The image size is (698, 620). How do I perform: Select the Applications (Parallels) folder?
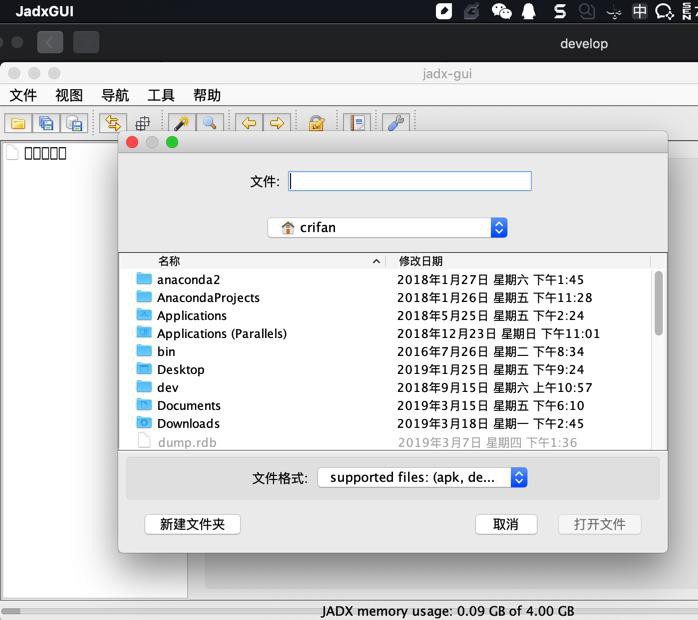pos(385,333)
